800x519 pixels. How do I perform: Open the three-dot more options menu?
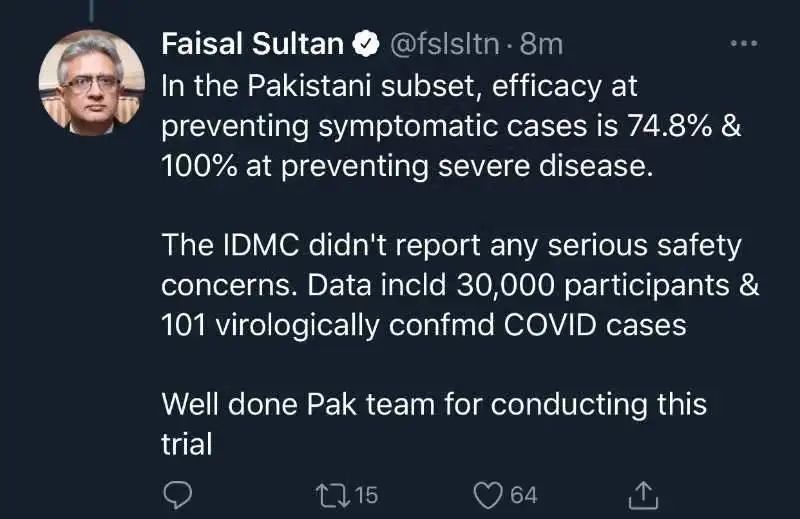(x=745, y=44)
